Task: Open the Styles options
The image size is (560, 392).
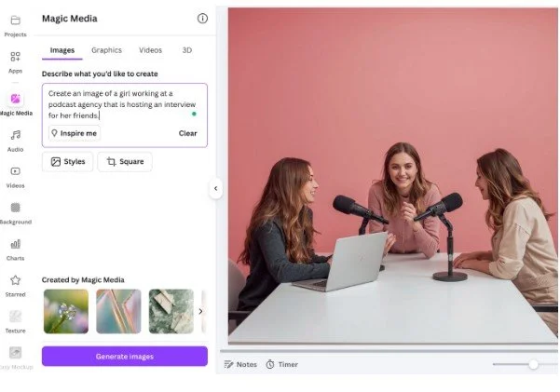Action: point(67,162)
